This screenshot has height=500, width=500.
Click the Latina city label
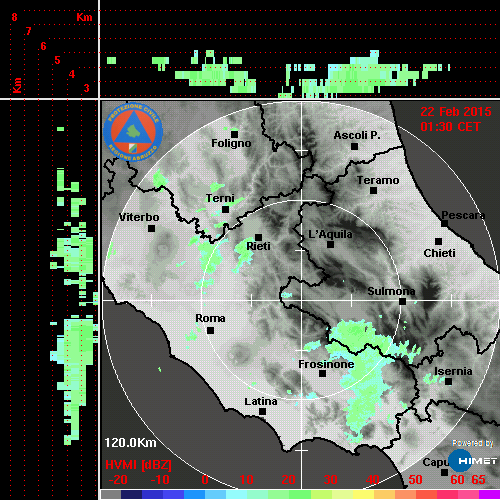261,402
